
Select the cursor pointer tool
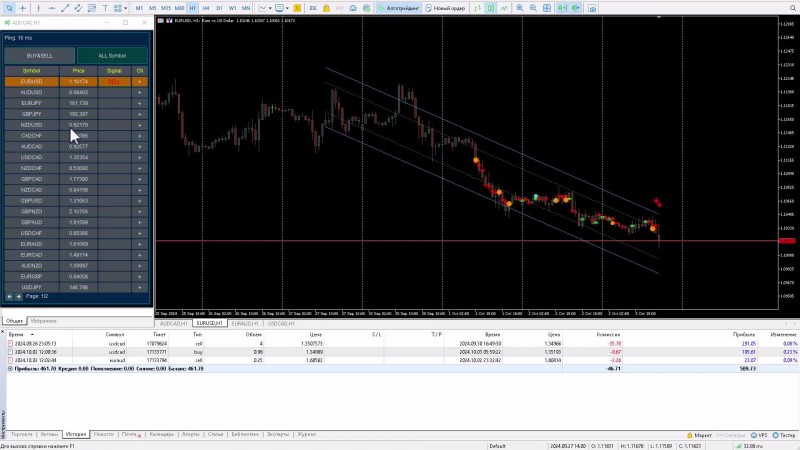point(9,8)
